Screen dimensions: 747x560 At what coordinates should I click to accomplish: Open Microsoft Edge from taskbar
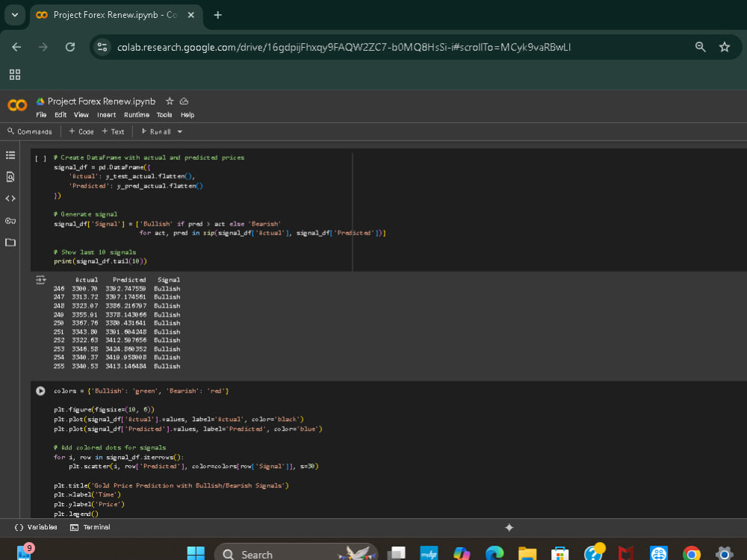point(495,554)
